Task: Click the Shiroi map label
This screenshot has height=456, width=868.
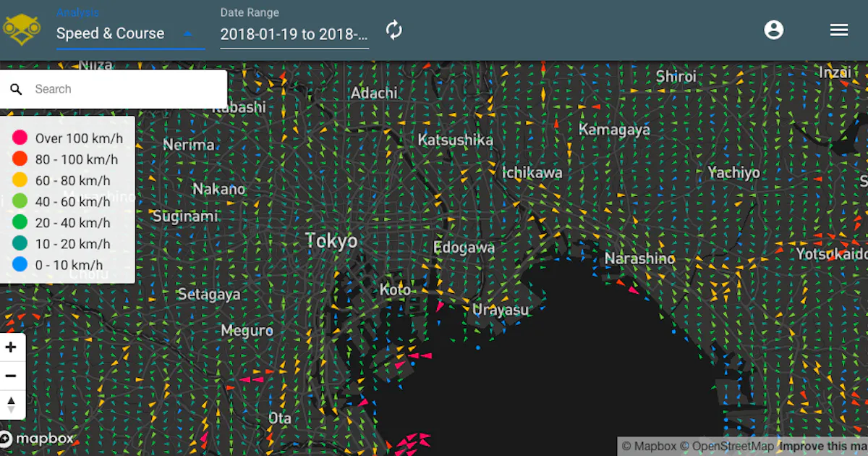Action: pos(676,76)
